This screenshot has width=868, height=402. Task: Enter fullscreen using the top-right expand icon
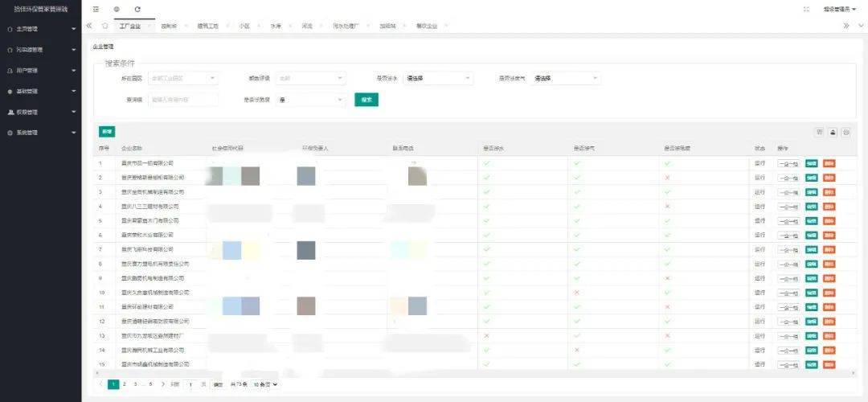(806, 9)
